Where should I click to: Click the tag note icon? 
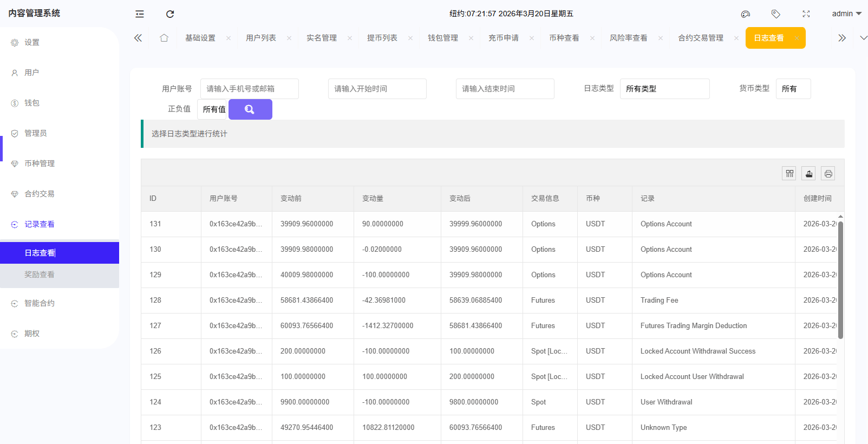click(776, 14)
